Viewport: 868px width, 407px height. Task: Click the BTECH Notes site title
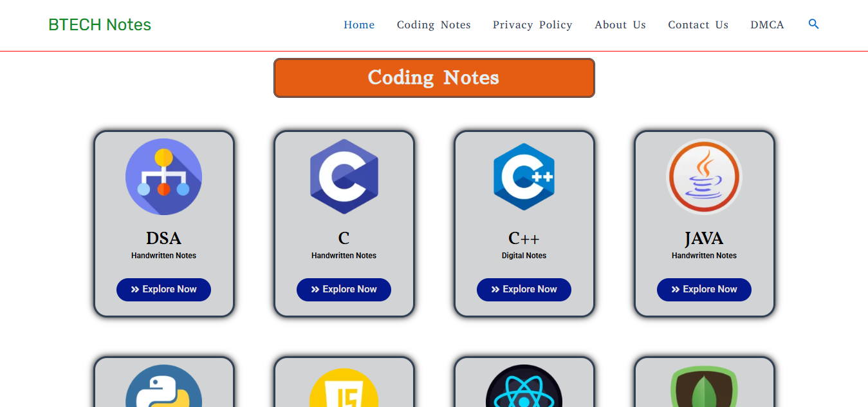[x=100, y=25]
